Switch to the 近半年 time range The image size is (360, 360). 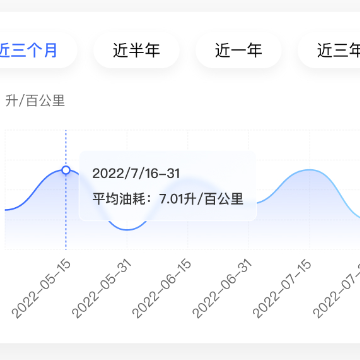(x=136, y=50)
